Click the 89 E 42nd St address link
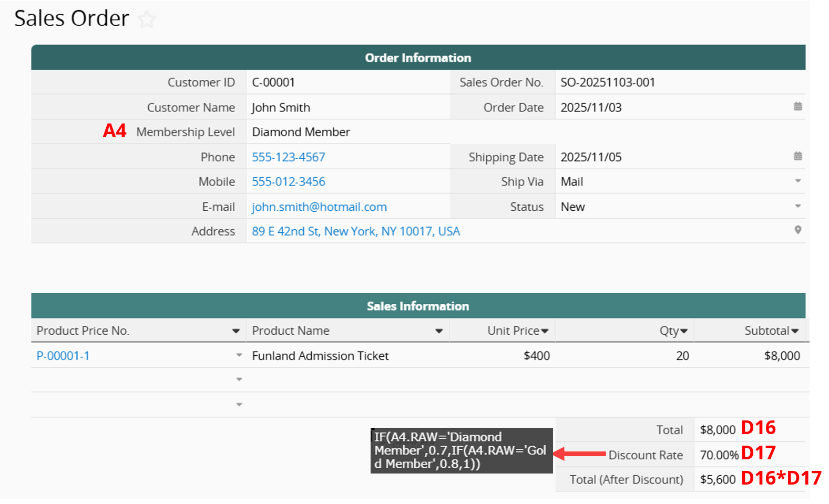This screenshot has width=829, height=504. click(355, 231)
